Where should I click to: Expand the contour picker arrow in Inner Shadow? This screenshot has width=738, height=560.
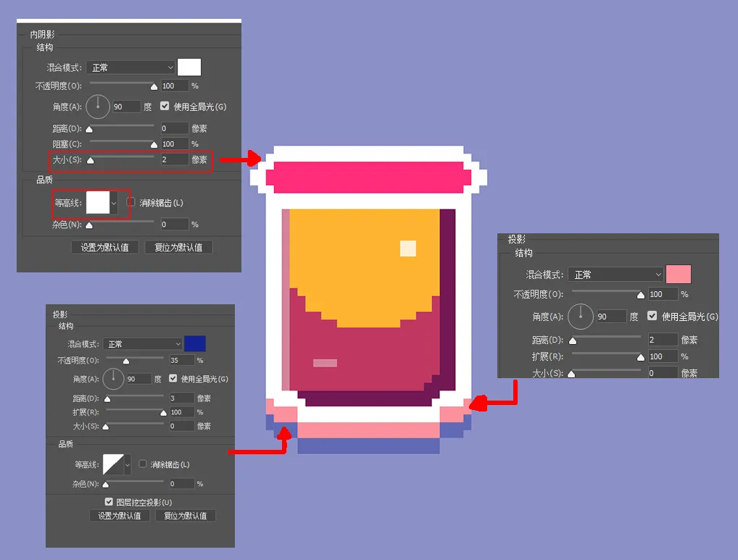114,203
